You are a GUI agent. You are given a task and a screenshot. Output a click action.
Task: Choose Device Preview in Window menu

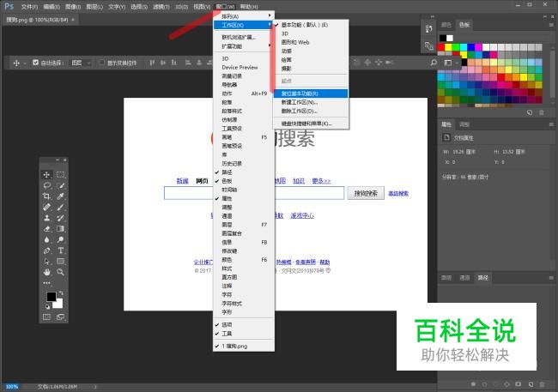coord(244,67)
